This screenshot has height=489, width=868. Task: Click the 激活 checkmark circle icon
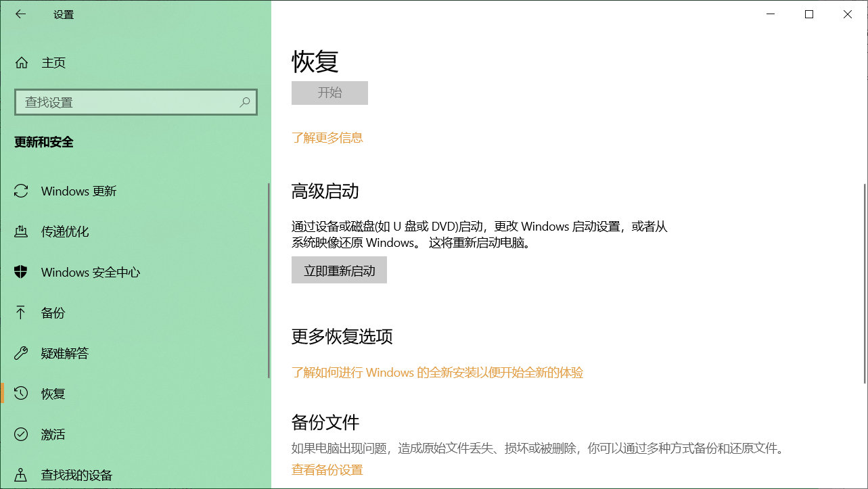coord(21,434)
